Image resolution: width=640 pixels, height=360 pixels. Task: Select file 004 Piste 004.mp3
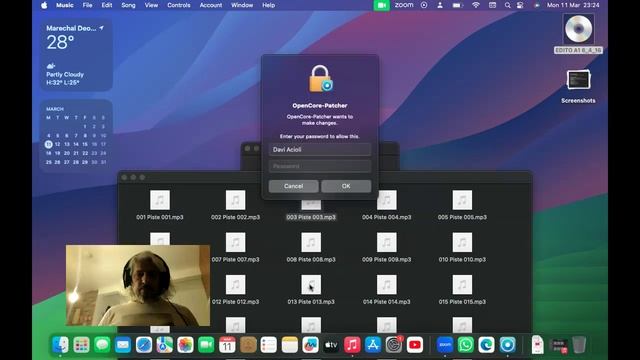pyautogui.click(x=387, y=205)
